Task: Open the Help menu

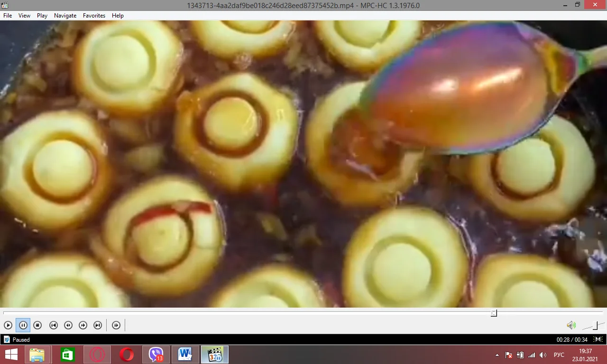Action: pos(118,16)
